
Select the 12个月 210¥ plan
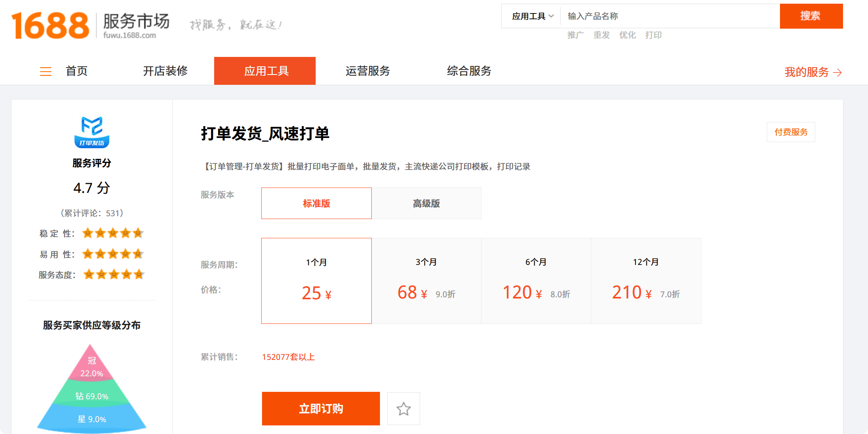(x=646, y=281)
